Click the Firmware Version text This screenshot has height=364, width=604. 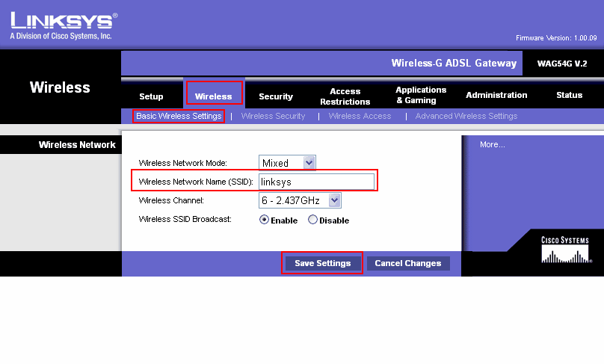(x=556, y=38)
